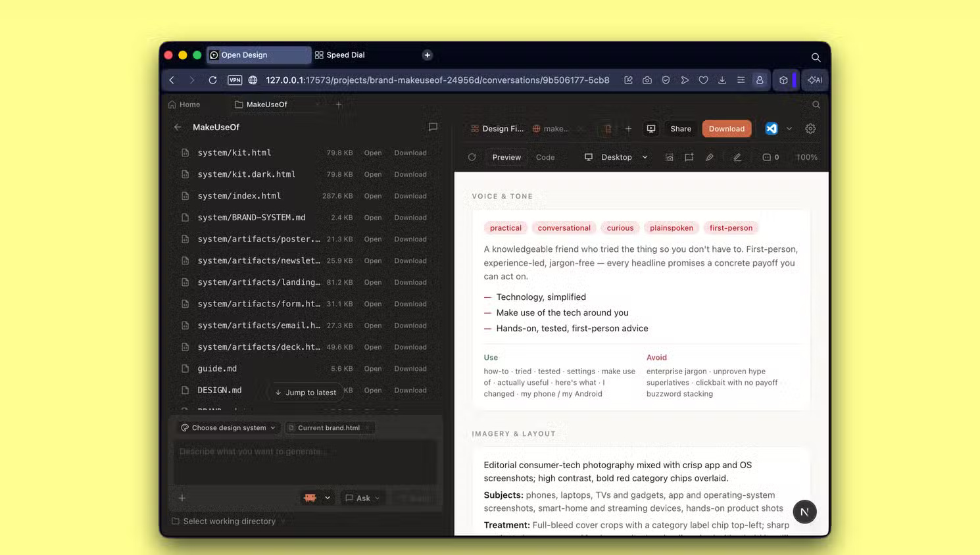Open settings gear in design toolbar
The height and width of the screenshot is (555, 980).
810,129
